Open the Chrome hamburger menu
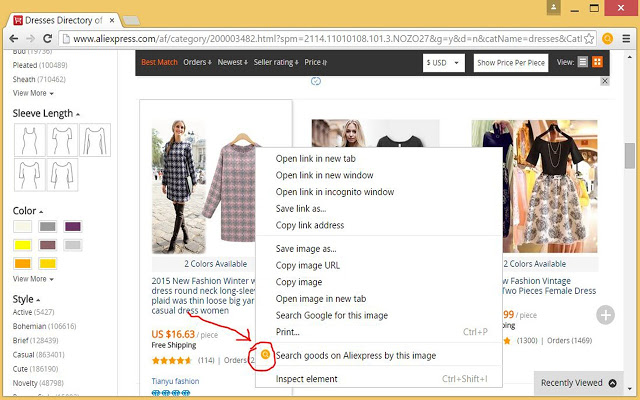Image resolution: width=640 pixels, height=400 pixels. (x=625, y=39)
